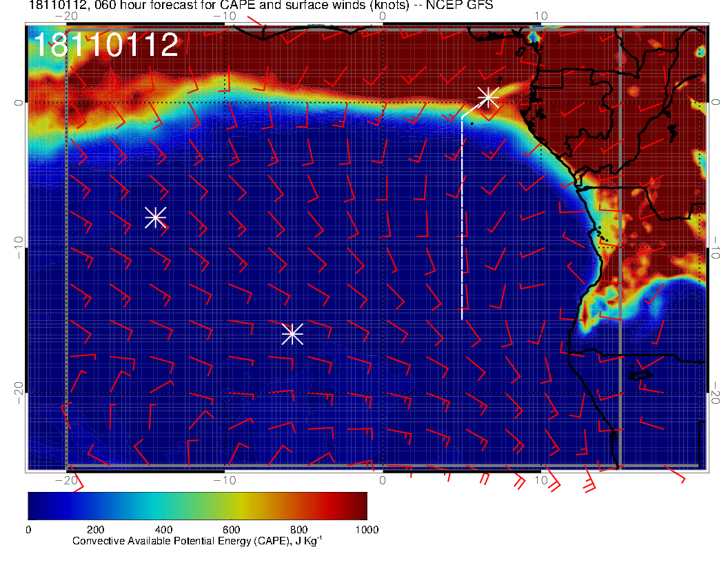The width and height of the screenshot is (728, 563).
Task: Click the southernmost white asterisk marker
Action: (292, 334)
